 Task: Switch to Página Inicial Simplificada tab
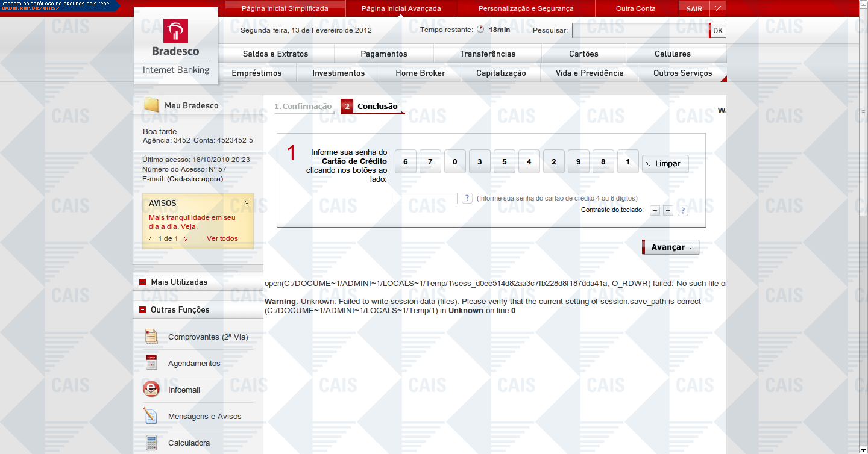click(x=285, y=8)
